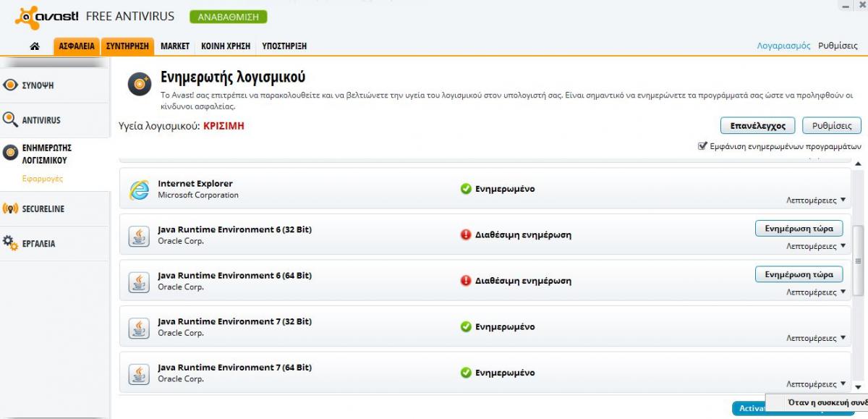This screenshot has height=419, width=868.
Task: Open the ΑΣΦΑΛΕΙΑ tab
Action: click(77, 46)
